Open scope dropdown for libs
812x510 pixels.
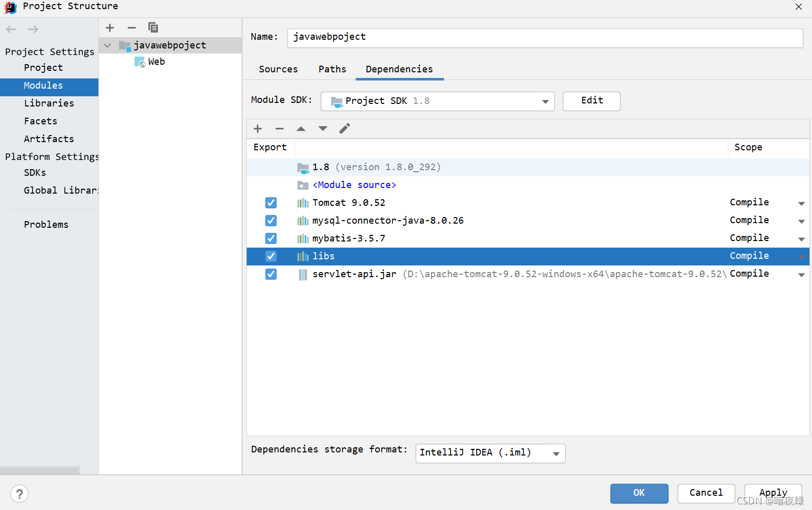point(801,257)
